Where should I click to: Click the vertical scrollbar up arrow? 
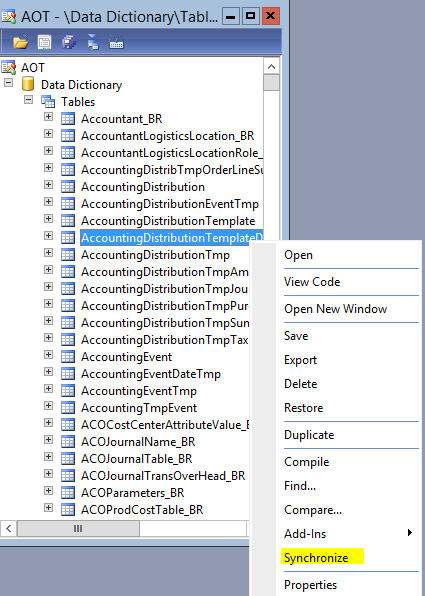(x=271, y=67)
